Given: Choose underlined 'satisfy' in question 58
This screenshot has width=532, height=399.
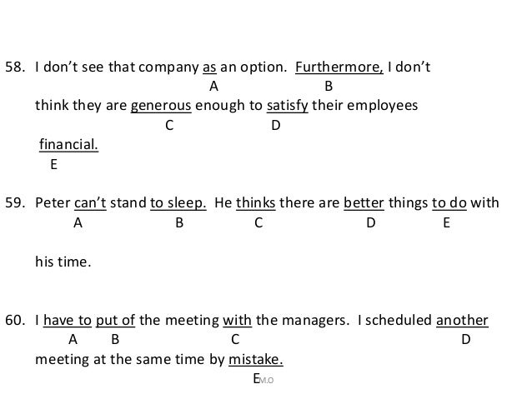Looking at the screenshot, I should coord(288,106).
